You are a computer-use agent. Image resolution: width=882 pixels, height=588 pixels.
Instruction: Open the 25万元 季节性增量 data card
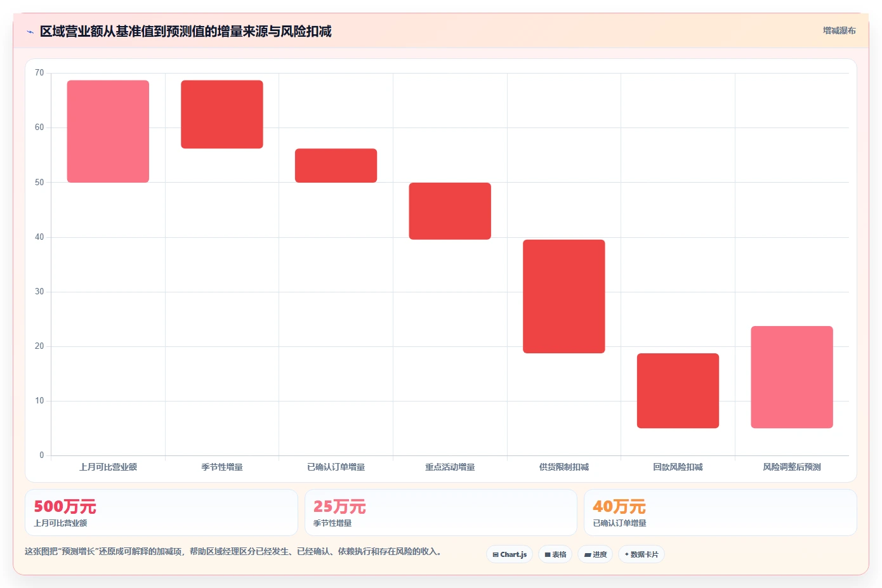coord(441,513)
